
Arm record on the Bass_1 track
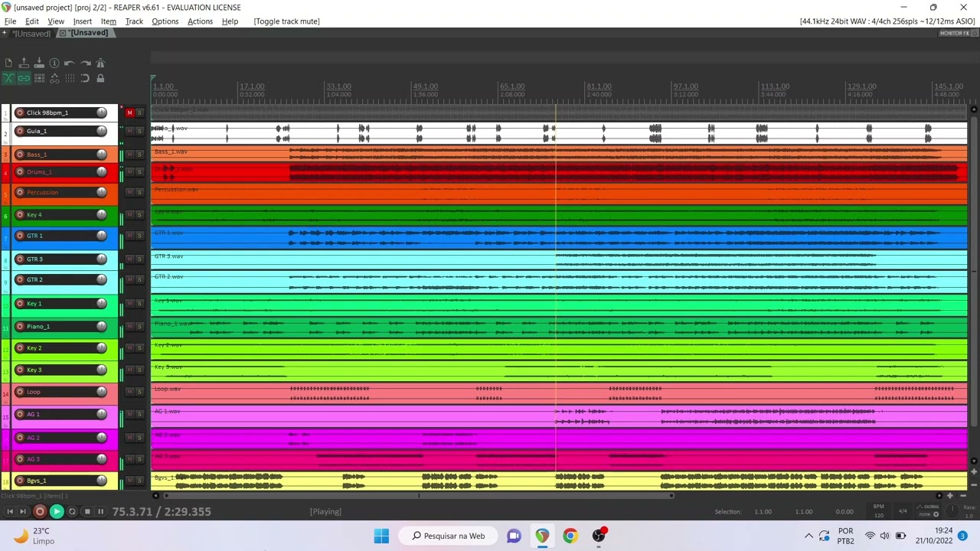20,155
